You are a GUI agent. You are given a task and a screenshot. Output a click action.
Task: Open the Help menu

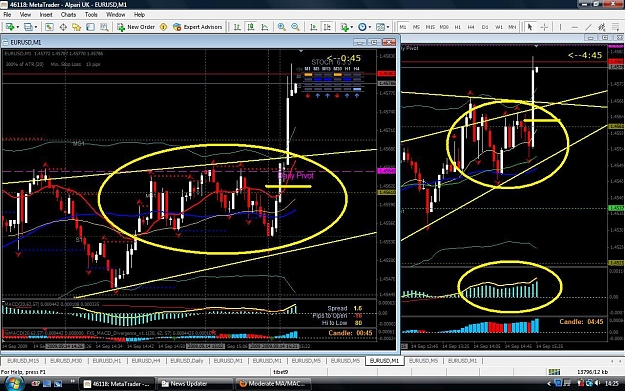click(x=139, y=15)
